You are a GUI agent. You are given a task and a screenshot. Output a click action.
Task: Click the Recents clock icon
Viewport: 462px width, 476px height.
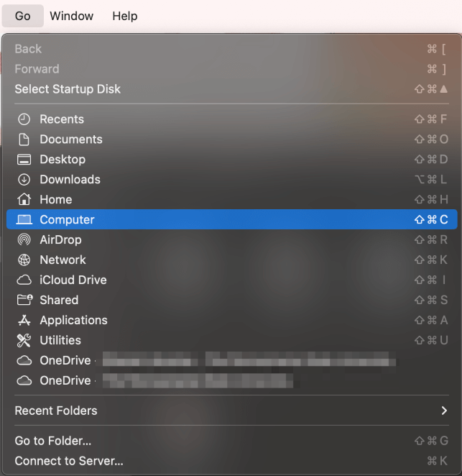24,119
